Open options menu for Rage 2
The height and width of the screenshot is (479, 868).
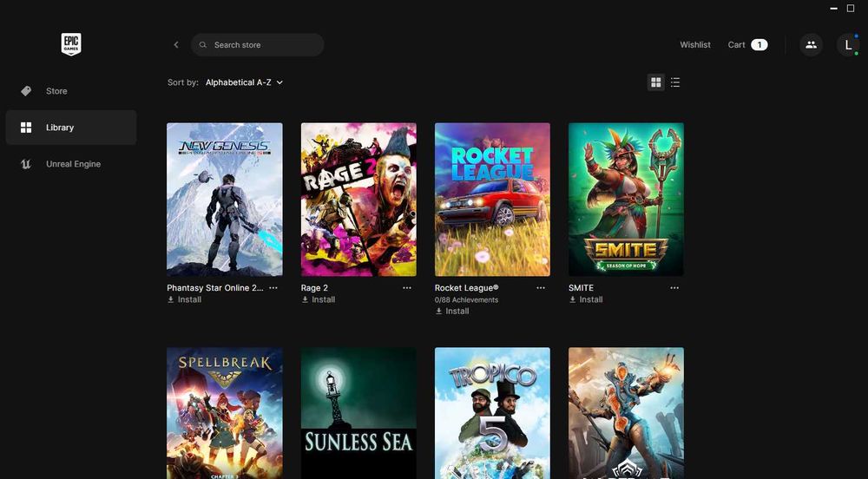point(407,287)
